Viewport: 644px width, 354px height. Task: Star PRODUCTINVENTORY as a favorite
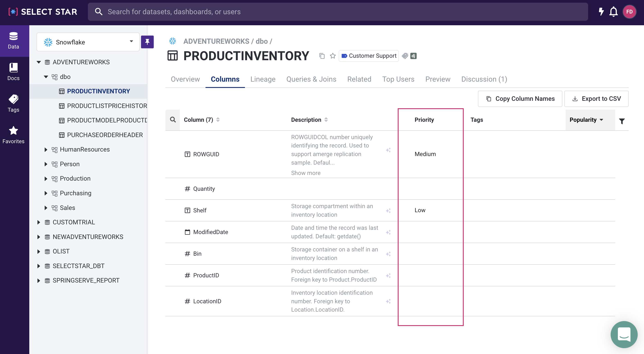(x=333, y=56)
